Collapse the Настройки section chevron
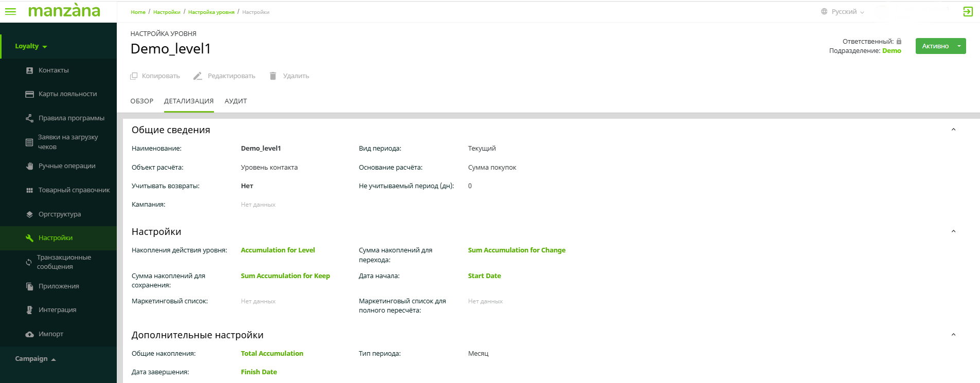 (x=953, y=231)
